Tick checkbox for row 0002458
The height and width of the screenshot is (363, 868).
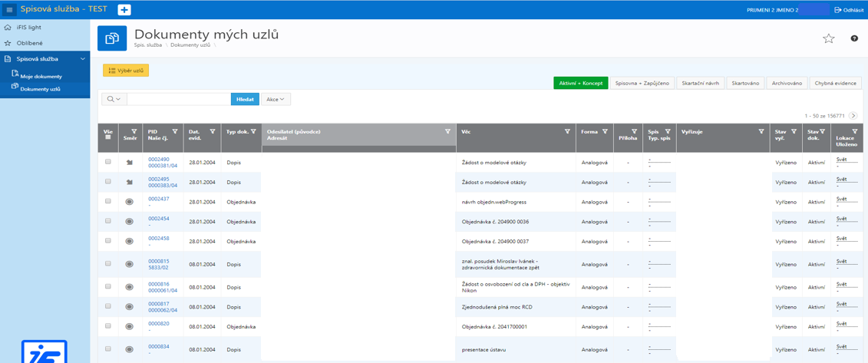pyautogui.click(x=108, y=241)
